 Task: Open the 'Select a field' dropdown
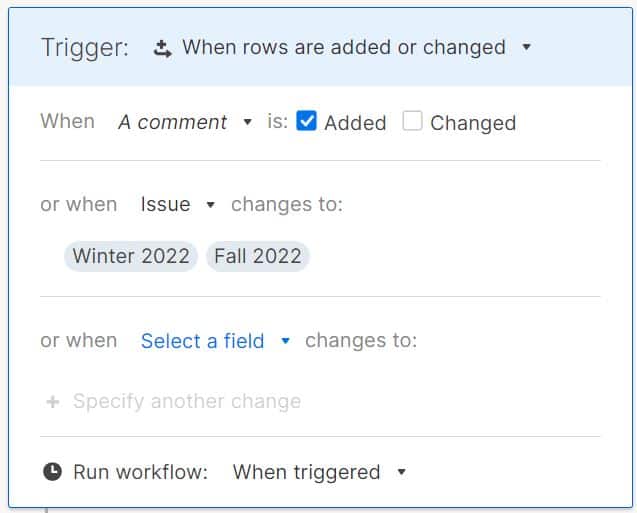click(x=285, y=341)
